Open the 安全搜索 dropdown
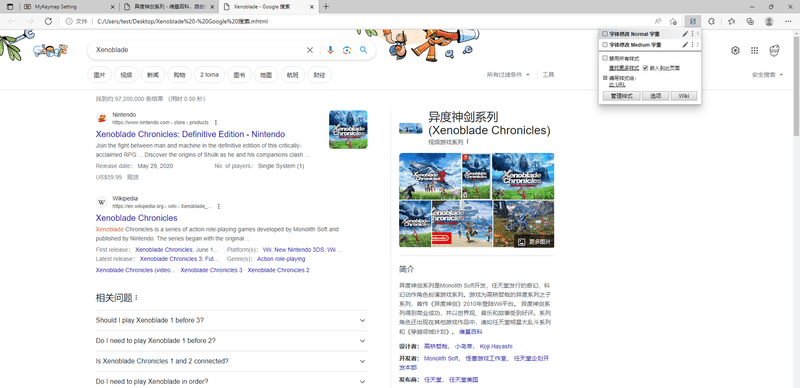800x388 pixels. click(767, 75)
